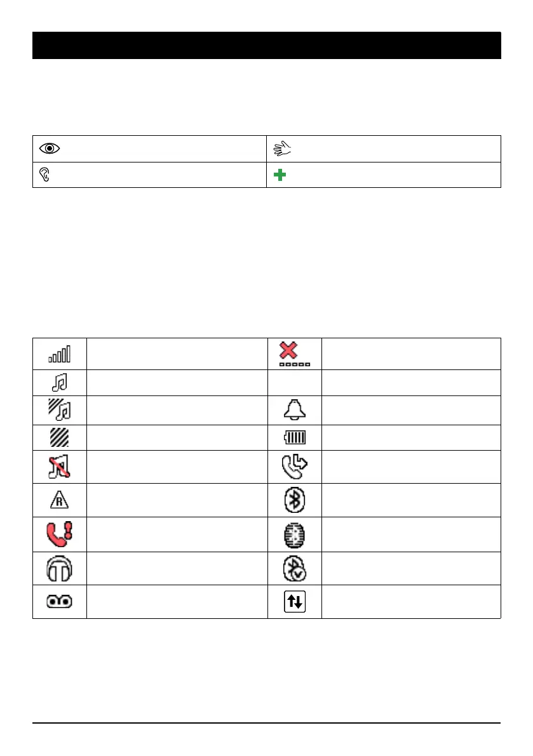The width and height of the screenshot is (533, 756).
Task: Click the battery level icon
Action: (x=294, y=435)
